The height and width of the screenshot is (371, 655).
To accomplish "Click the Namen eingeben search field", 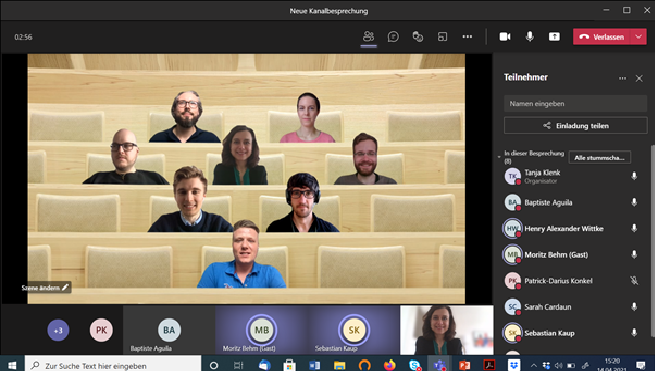I will [x=576, y=104].
